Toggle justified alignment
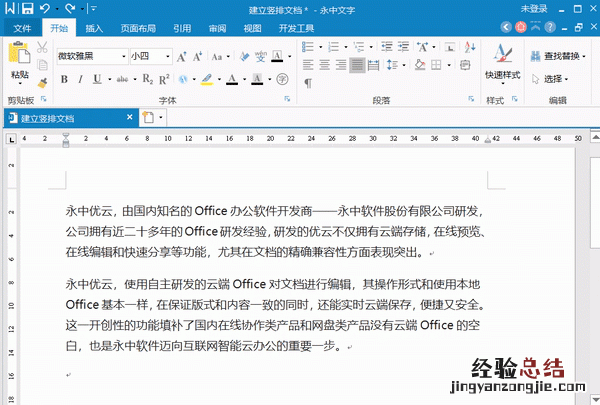This screenshot has width=600, height=405. [x=357, y=65]
